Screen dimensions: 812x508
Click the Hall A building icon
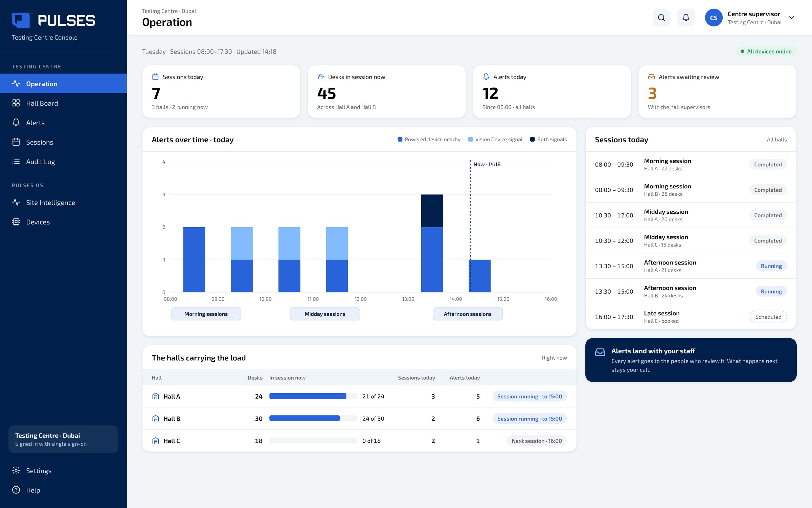click(x=156, y=396)
